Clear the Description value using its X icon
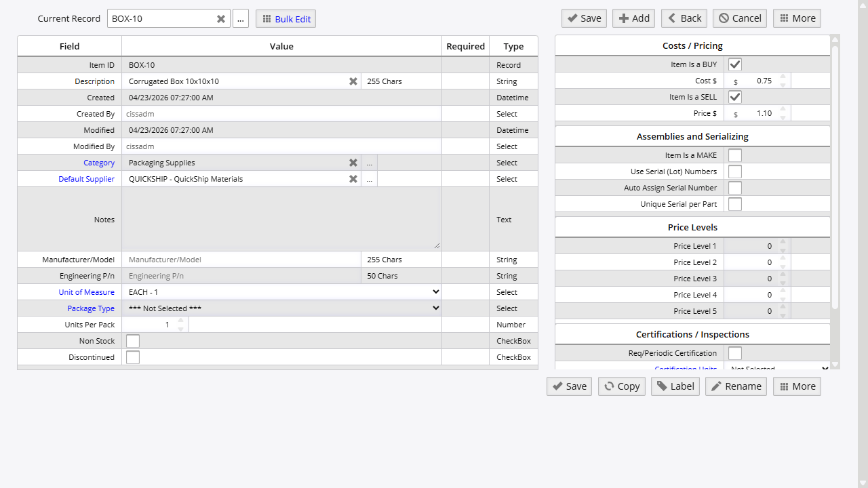 pyautogui.click(x=353, y=81)
